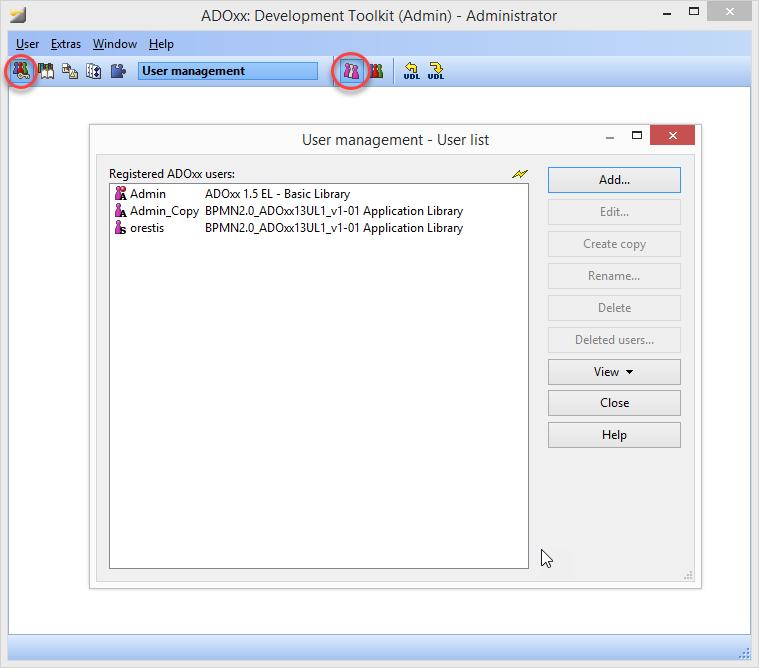The image size is (759, 668).
Task: Open the Window menu
Action: (115, 44)
